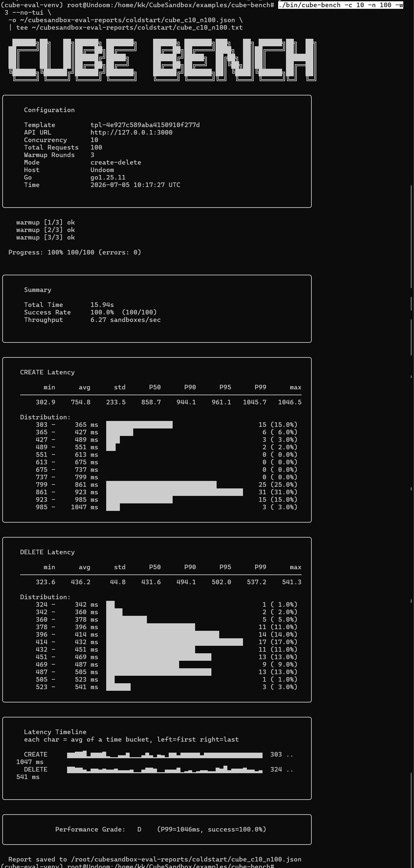Click the CREATE Latency heading
The width and height of the screenshot is (414, 868).
pyautogui.click(x=47, y=372)
